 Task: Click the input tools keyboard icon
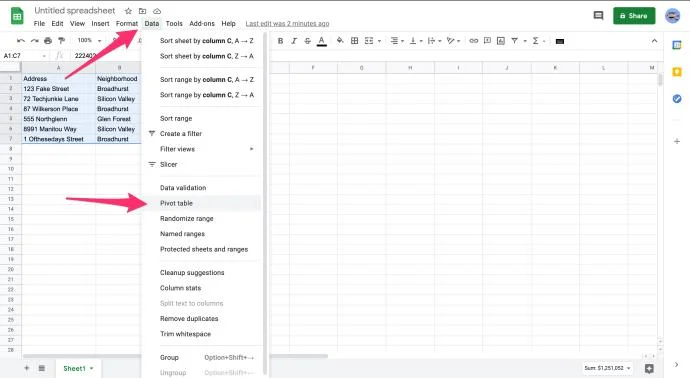pyautogui.click(x=560, y=41)
